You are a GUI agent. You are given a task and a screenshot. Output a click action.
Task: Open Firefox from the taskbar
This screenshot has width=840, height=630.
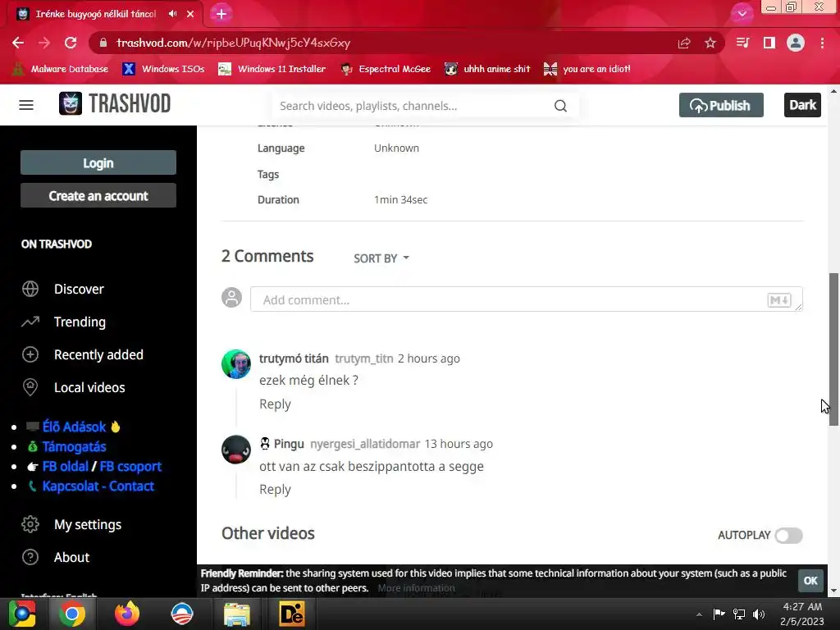click(x=127, y=614)
